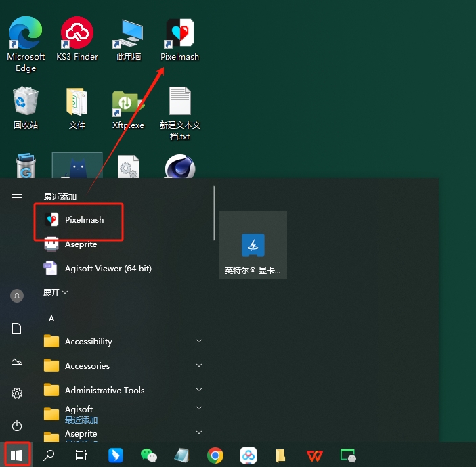The width and height of the screenshot is (476, 467).
Task: Select the Cinema 4D sphere desktop icon
Action: click(x=180, y=166)
